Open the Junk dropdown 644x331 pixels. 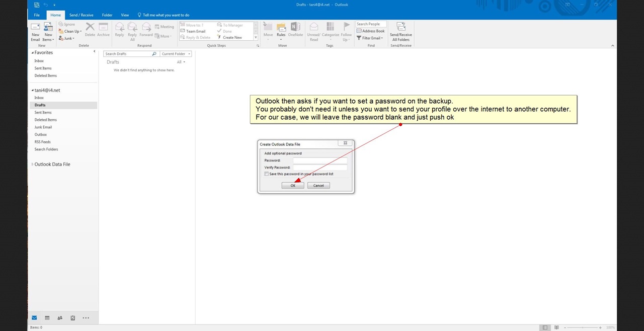coord(66,38)
